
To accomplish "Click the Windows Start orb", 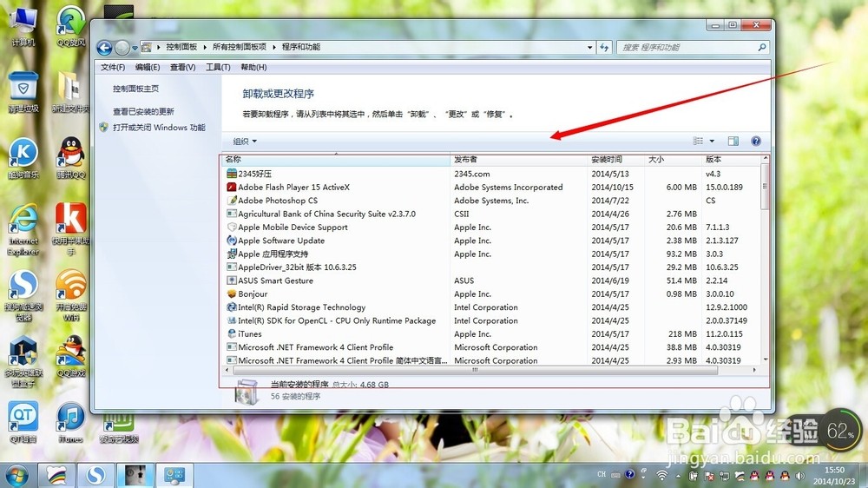I will [x=16, y=475].
